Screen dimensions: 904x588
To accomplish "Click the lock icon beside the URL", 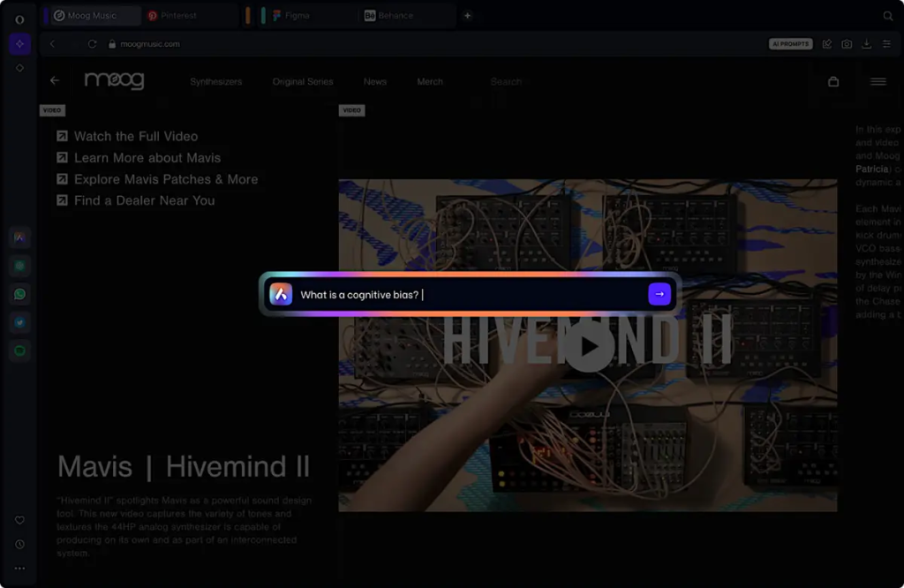I will 112,44.
